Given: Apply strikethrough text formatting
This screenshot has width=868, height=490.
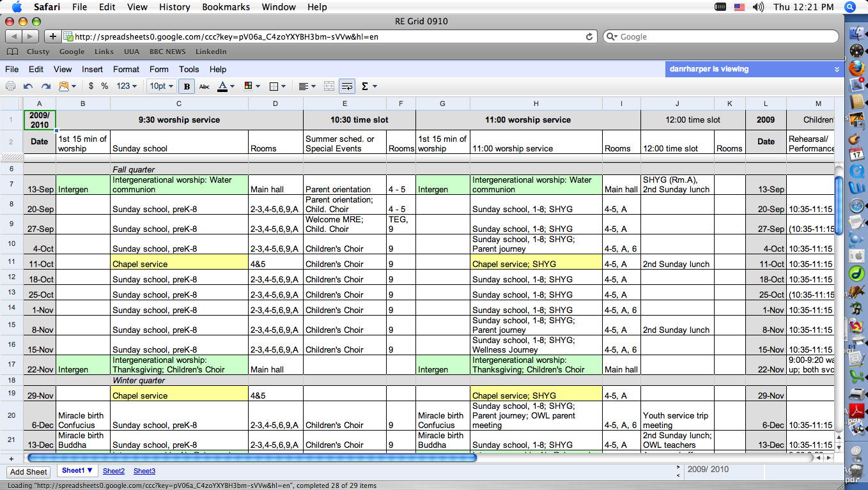Looking at the screenshot, I should 205,86.
